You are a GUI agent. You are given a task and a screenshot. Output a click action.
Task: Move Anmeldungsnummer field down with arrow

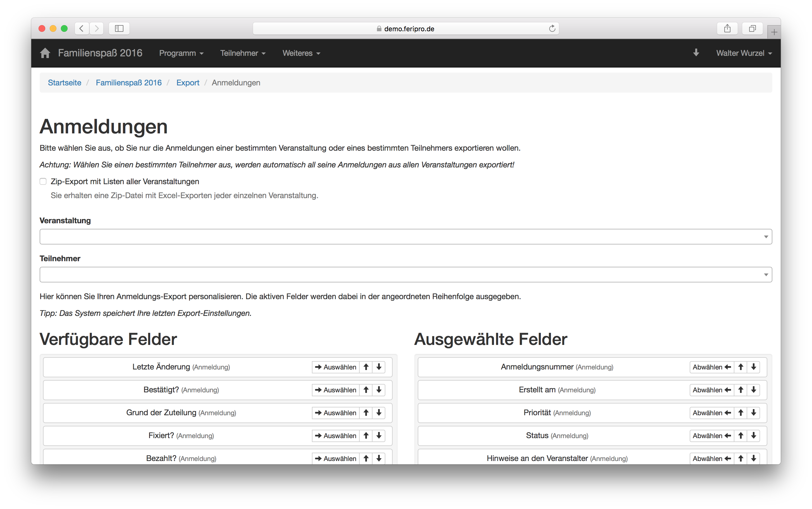[x=753, y=367]
